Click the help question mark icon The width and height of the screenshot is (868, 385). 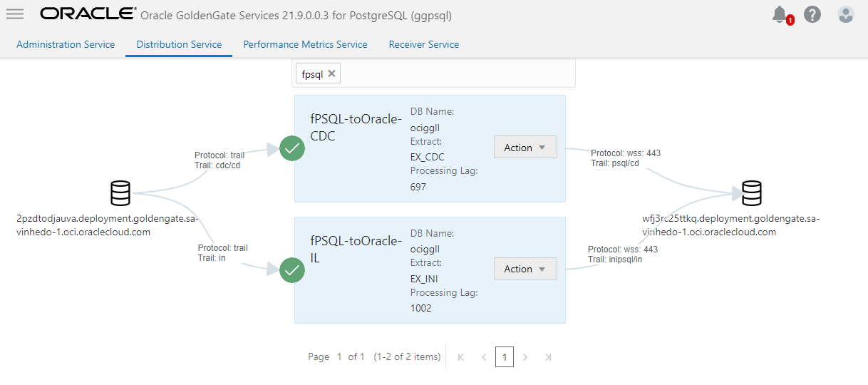click(x=812, y=14)
